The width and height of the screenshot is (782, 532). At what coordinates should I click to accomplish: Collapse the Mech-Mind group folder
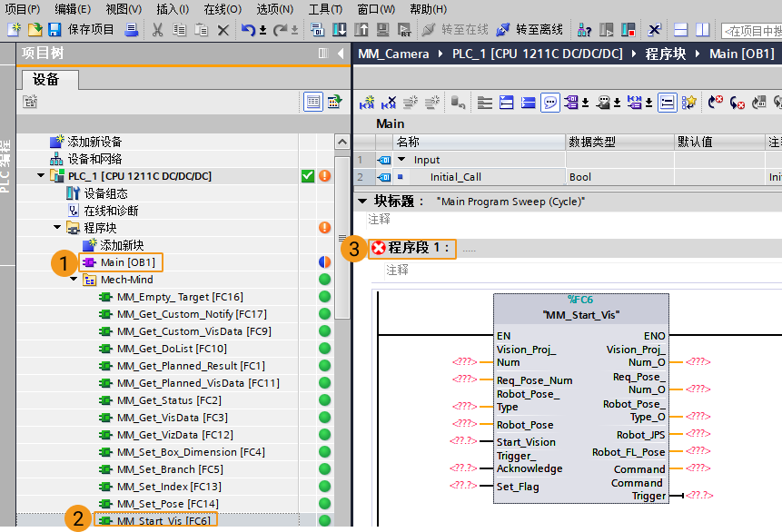coord(74,280)
